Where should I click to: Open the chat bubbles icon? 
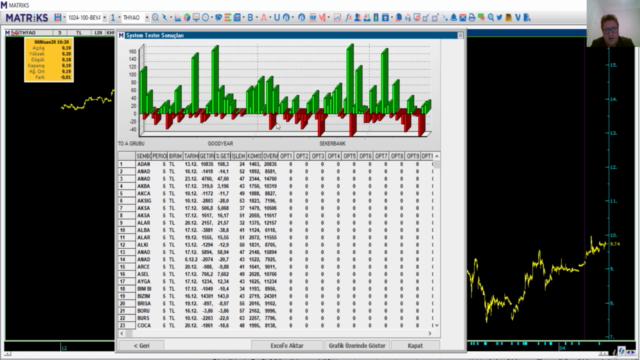(481, 18)
